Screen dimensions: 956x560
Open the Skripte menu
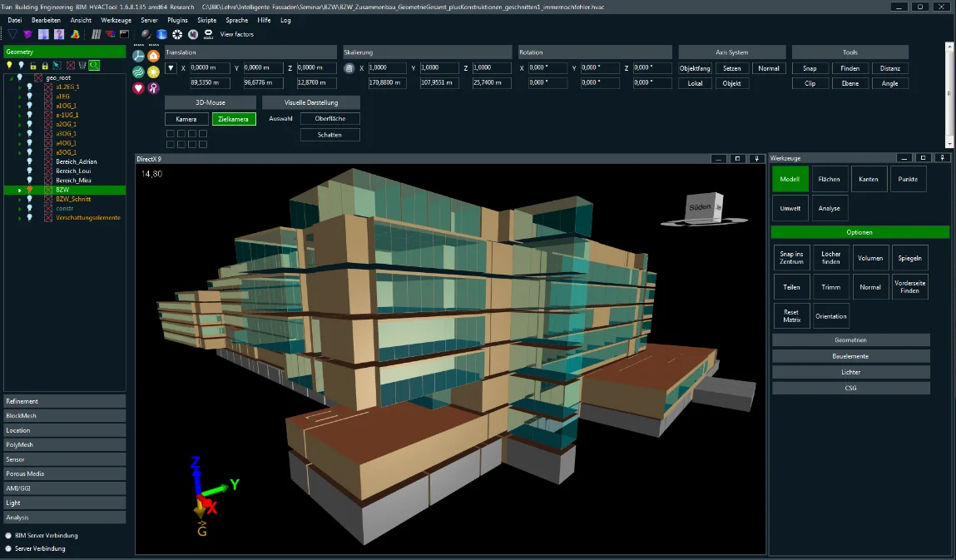(x=206, y=20)
